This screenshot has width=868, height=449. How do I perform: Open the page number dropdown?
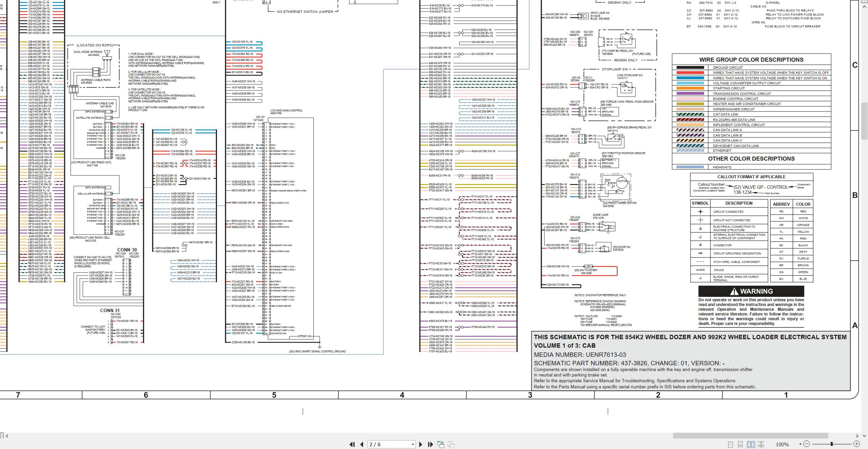pos(413,444)
